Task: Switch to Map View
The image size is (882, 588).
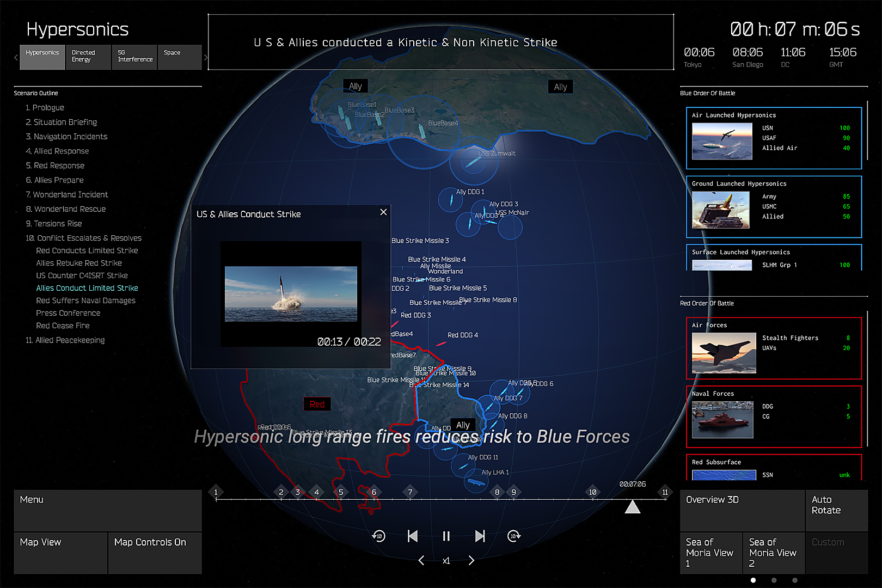Action: [60, 553]
